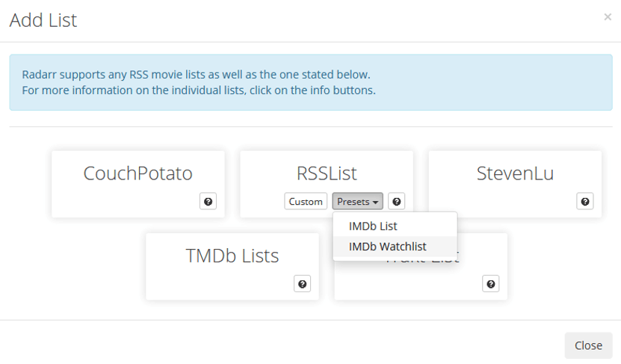Pick the RSSList card heading

(327, 173)
